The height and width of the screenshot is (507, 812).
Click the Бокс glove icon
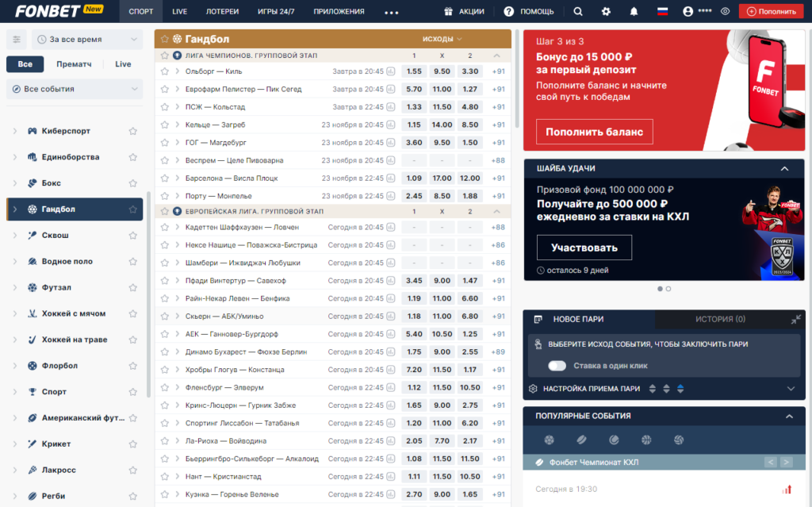[32, 182]
